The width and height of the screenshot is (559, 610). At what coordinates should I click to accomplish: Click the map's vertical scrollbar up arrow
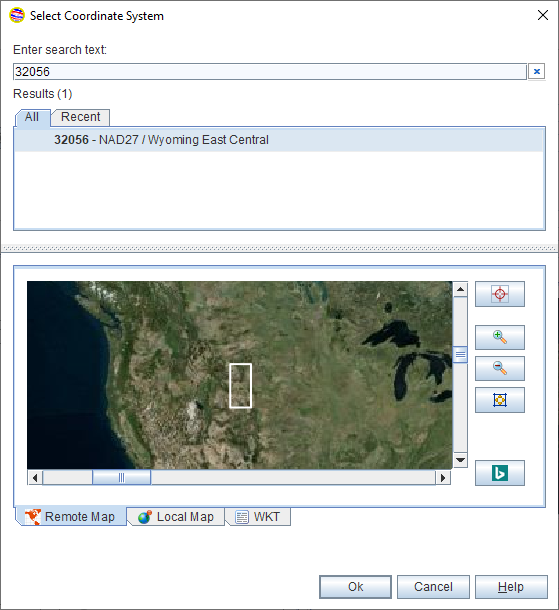coord(460,289)
